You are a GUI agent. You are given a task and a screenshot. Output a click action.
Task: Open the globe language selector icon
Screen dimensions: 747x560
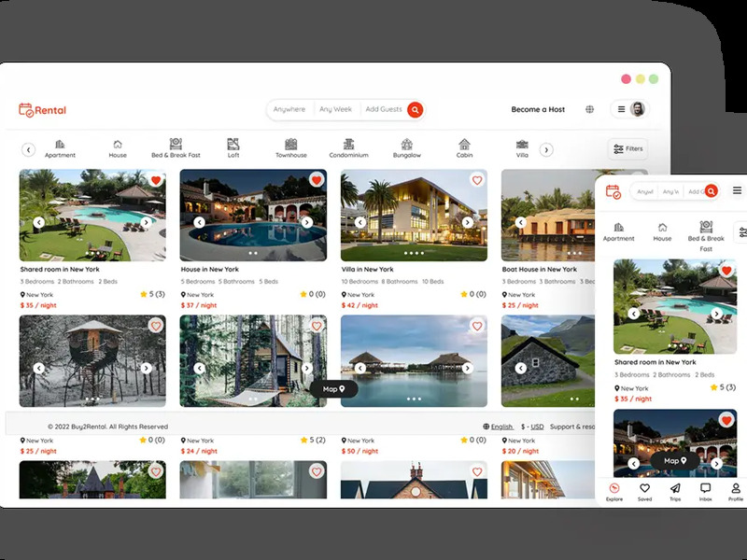click(590, 109)
